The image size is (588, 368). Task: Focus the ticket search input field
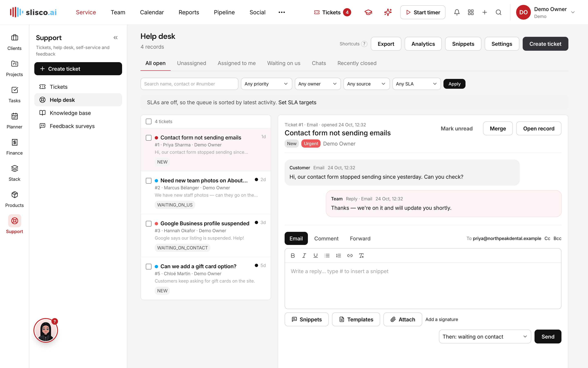click(189, 84)
